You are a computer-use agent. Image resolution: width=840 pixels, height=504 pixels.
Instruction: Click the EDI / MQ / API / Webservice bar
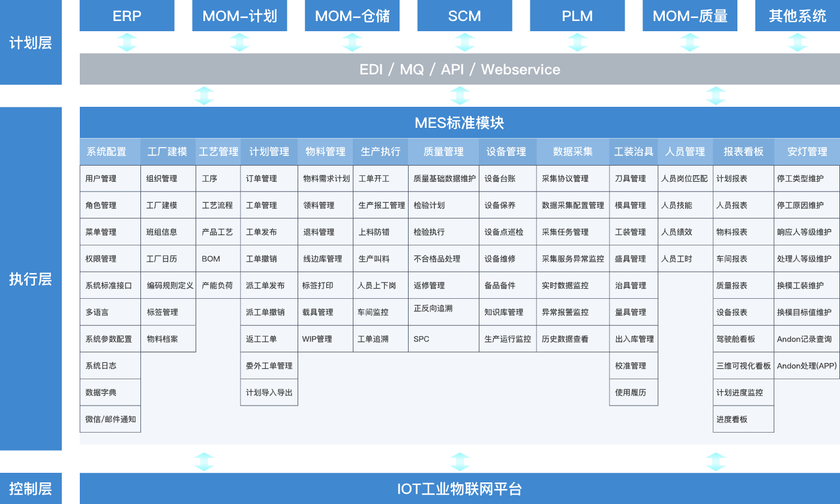click(460, 69)
